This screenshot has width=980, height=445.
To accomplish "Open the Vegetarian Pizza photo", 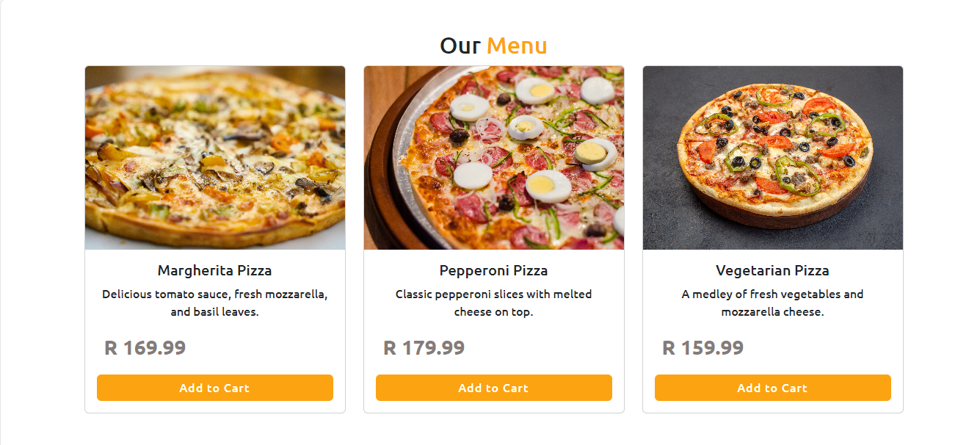I will click(773, 158).
